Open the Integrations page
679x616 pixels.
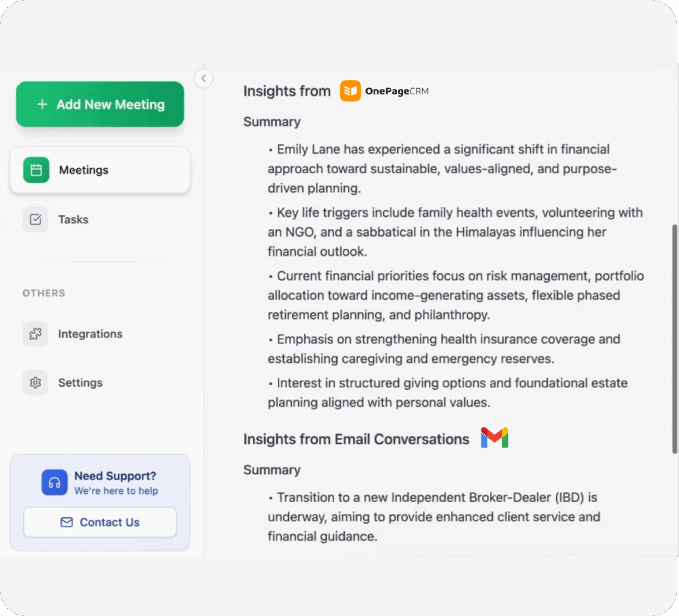[x=90, y=334]
